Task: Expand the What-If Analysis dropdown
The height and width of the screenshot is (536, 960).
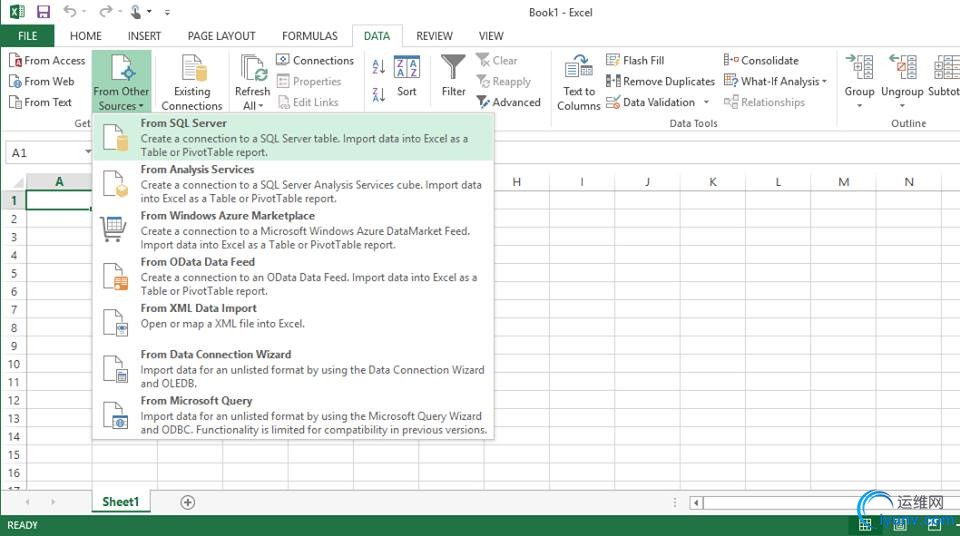Action: (824, 82)
